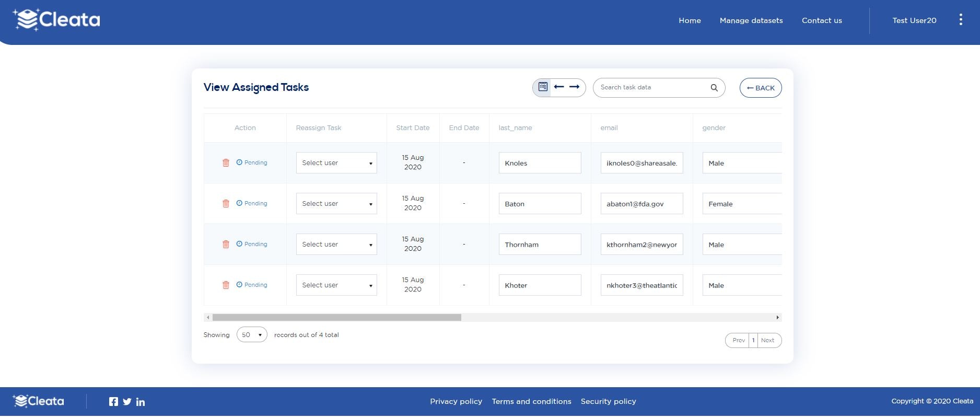Screen dimensions: 980x418
Task: Click Pending status in Khoter row
Action: tap(252, 285)
